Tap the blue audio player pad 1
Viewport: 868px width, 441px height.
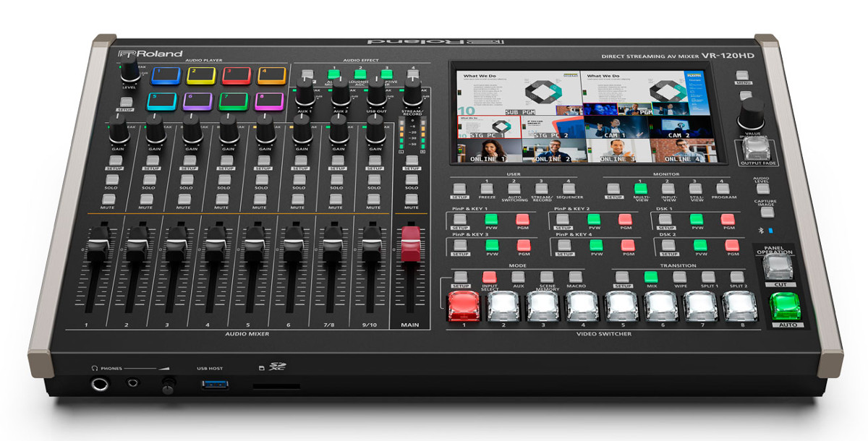pos(166,76)
